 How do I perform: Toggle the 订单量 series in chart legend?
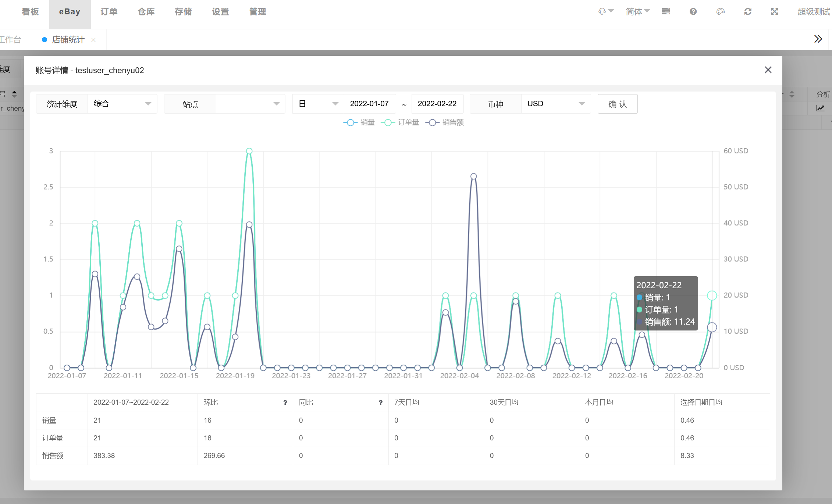click(x=400, y=122)
